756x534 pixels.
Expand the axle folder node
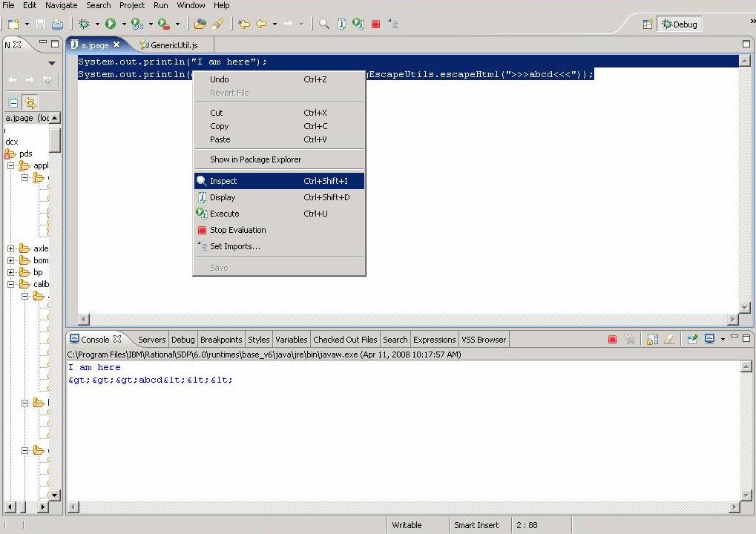10,248
